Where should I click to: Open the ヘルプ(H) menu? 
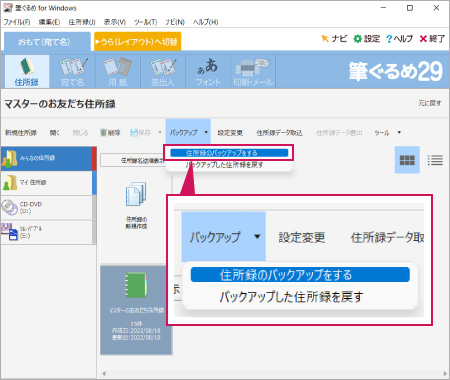click(205, 22)
